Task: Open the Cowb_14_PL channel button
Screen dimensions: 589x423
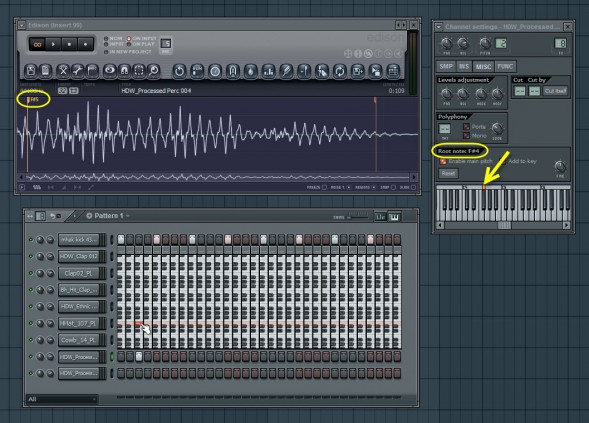Action: (79, 340)
